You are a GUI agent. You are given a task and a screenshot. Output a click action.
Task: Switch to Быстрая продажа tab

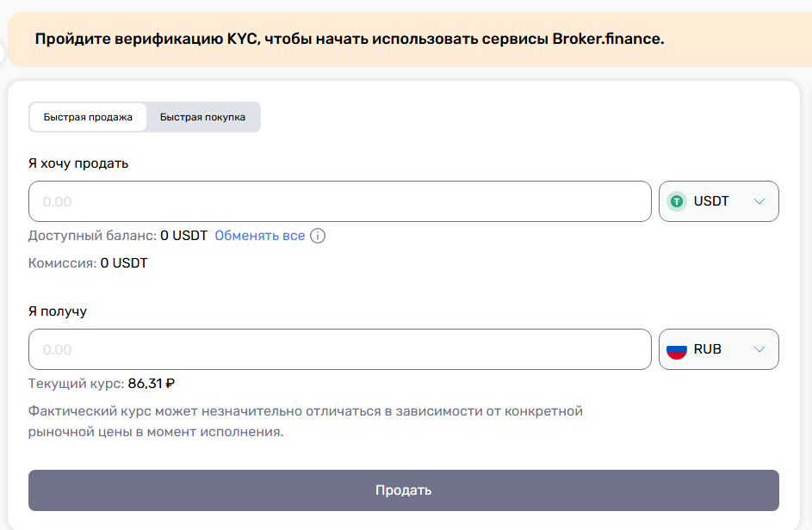point(88,117)
